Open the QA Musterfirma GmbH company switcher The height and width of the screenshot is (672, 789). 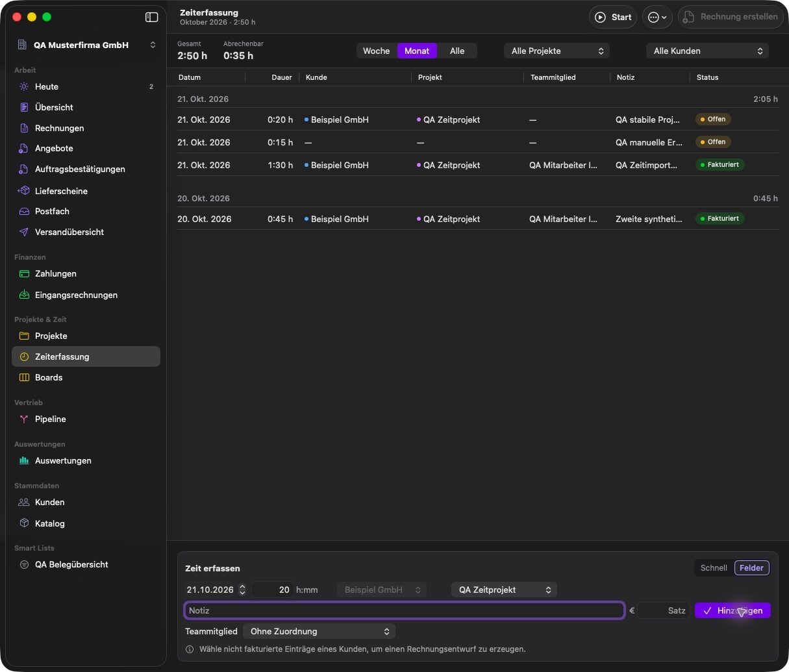coord(86,45)
